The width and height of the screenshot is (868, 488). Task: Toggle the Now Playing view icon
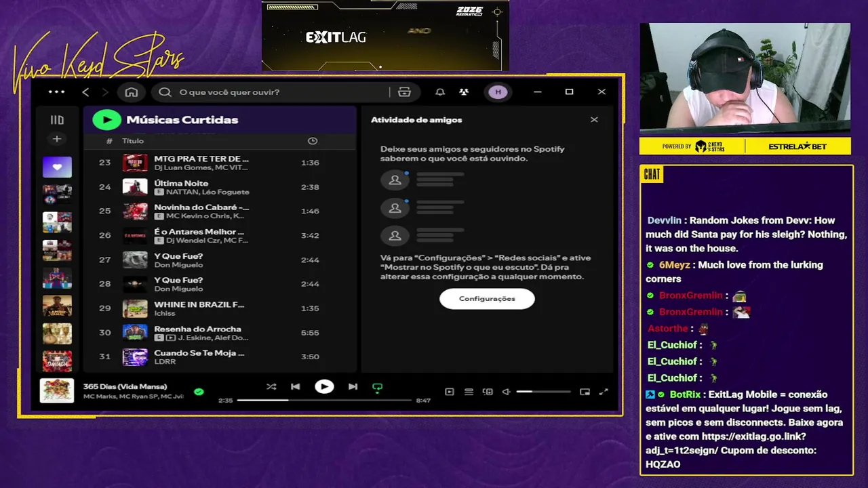(450, 392)
